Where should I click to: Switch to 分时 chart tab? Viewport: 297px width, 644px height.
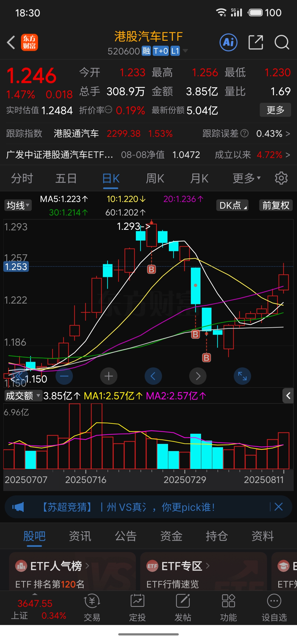point(22,178)
